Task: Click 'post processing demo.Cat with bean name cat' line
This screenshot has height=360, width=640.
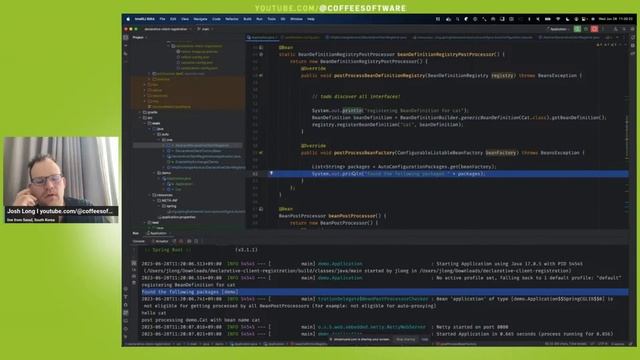Action: 201,320
